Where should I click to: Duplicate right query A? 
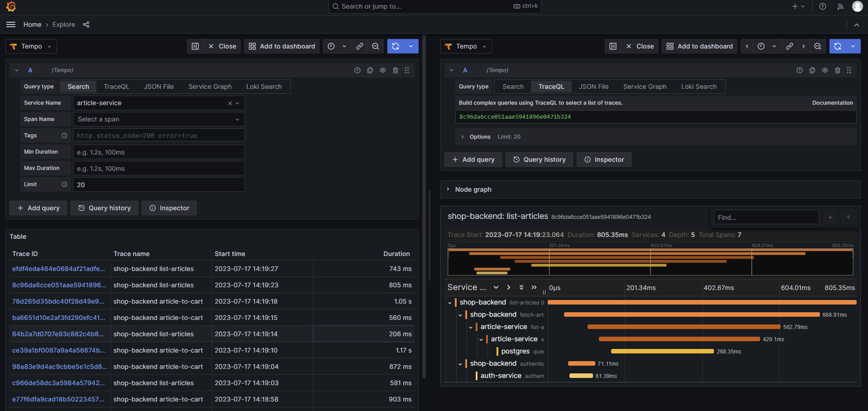pos(812,70)
